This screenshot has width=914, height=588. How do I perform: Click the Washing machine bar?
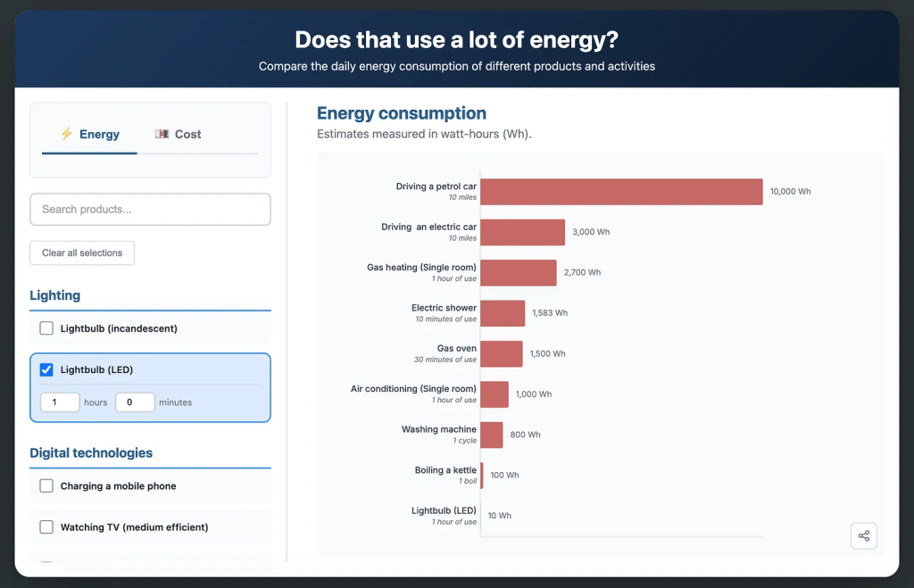pos(492,435)
